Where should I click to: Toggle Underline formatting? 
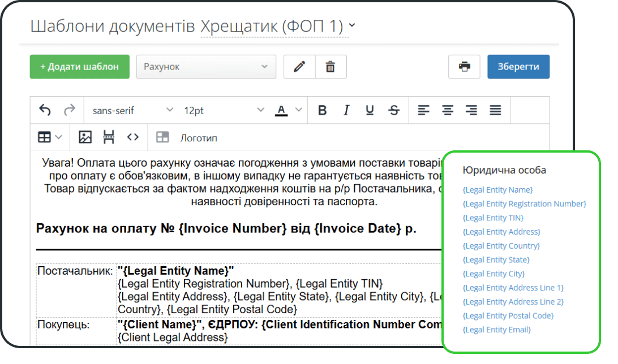pos(370,110)
